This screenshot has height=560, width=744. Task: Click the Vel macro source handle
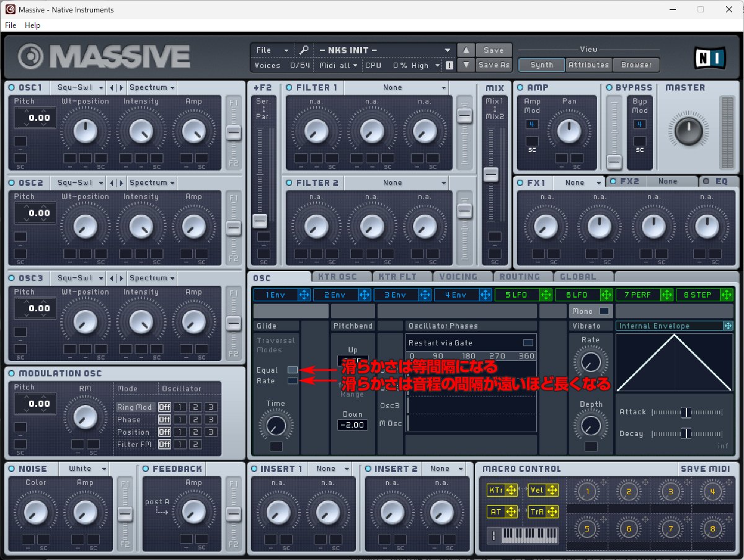click(552, 490)
